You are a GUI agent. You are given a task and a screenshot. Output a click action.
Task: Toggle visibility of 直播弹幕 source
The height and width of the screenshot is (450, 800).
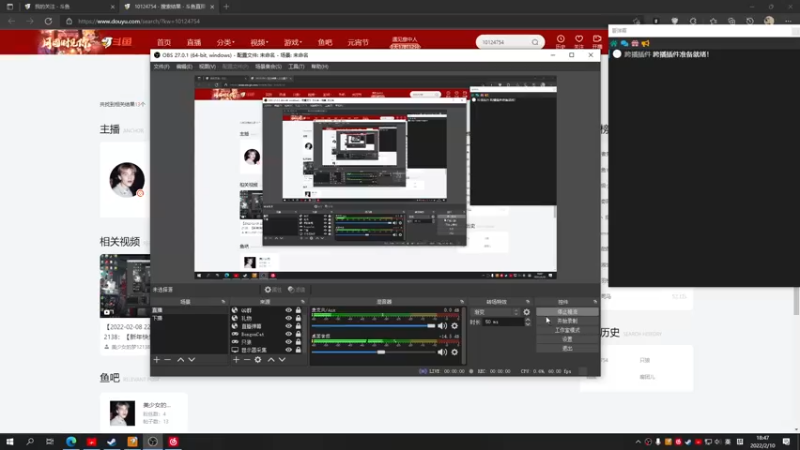(x=289, y=326)
